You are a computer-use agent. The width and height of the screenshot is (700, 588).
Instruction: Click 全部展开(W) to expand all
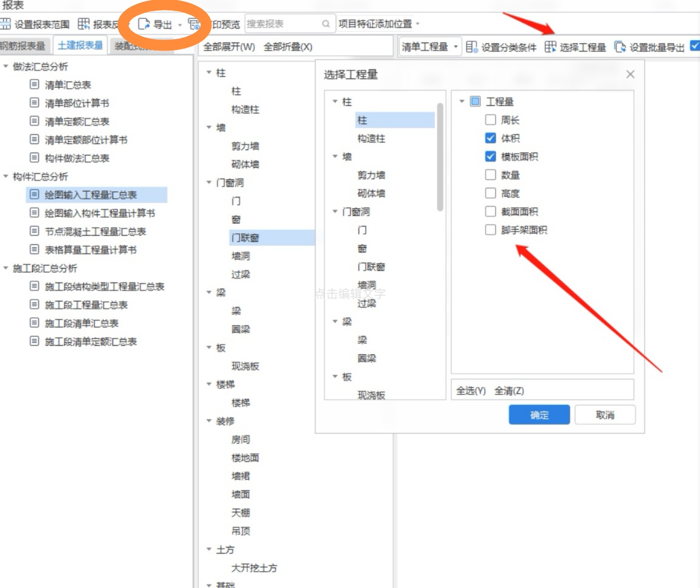(229, 47)
